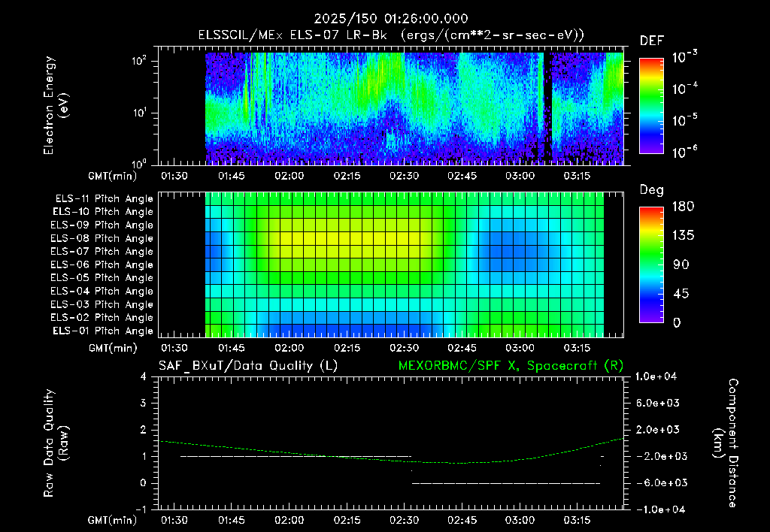Click the 03:15 tick label under bottom plot
Screen dimensions: 770x532
pos(577,520)
